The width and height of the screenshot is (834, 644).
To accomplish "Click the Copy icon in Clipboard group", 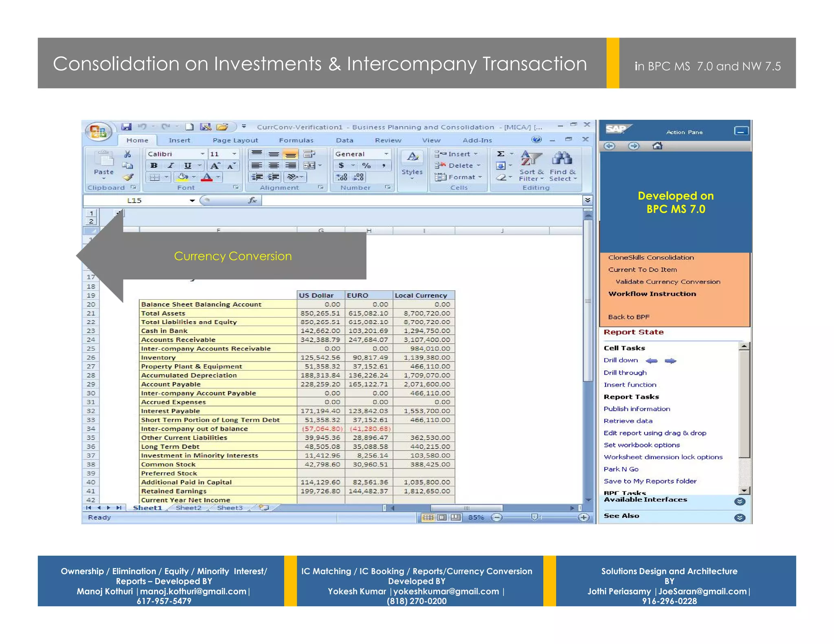I will pyautogui.click(x=127, y=165).
